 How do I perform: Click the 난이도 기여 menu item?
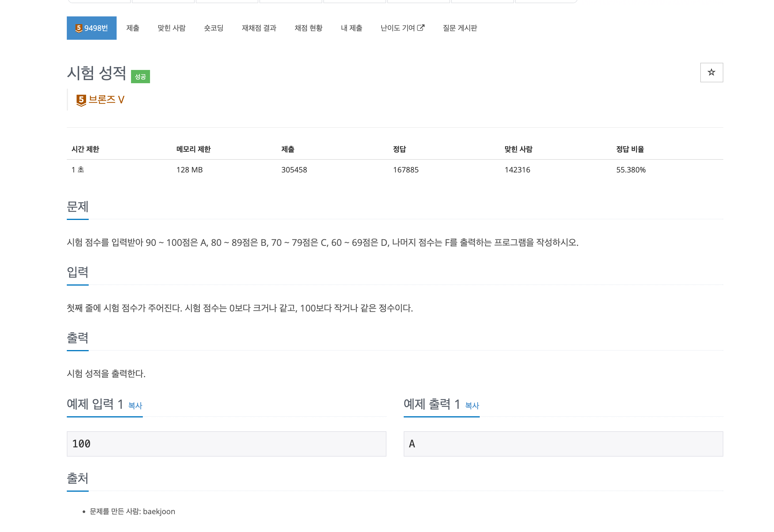(397, 28)
